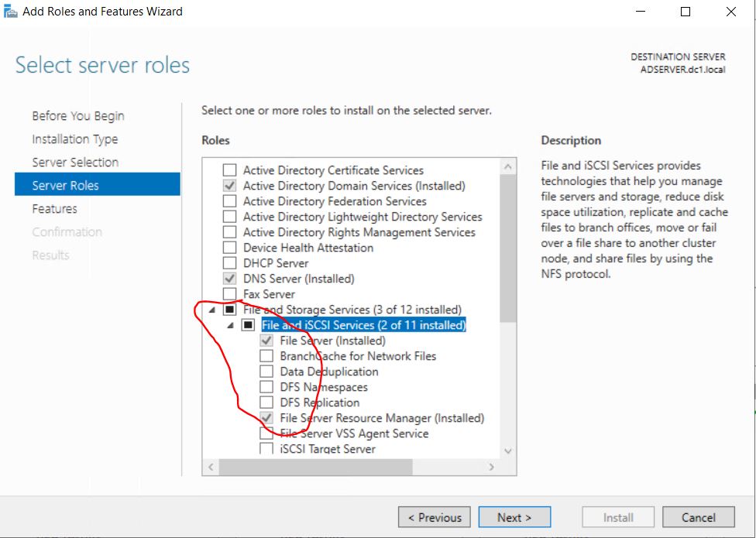Select File Server (Installed) row
Screen dimensions: 756x538
click(x=332, y=341)
